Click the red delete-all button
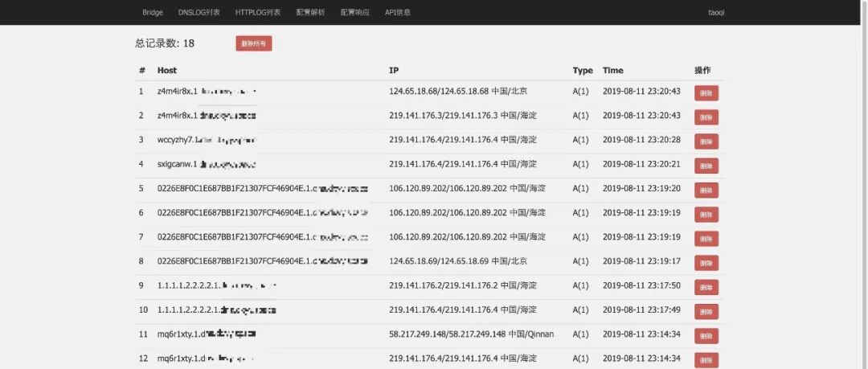868x369 pixels. [x=253, y=43]
